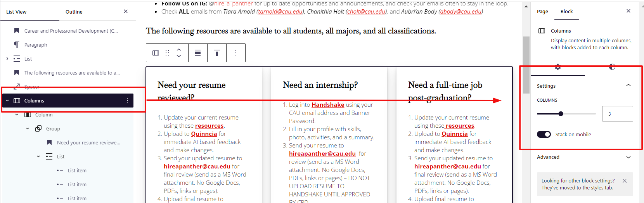Image resolution: width=644 pixels, height=203 pixels.
Task: Open the block Styles tab (half-circle icon)
Action: pyautogui.click(x=612, y=67)
